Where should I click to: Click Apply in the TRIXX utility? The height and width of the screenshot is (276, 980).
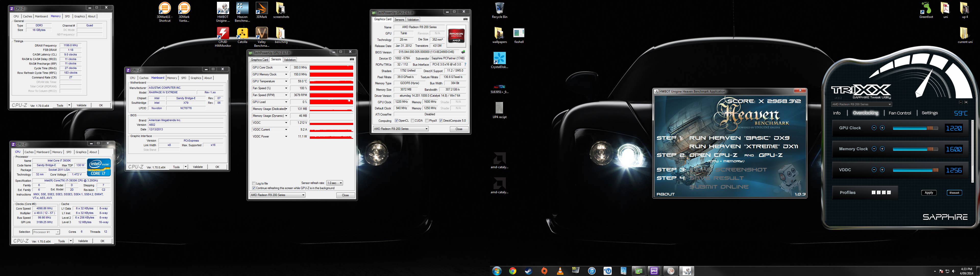pos(929,192)
